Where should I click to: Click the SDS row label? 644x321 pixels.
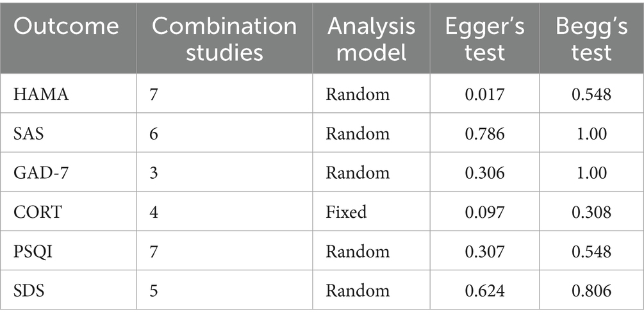tap(29, 290)
